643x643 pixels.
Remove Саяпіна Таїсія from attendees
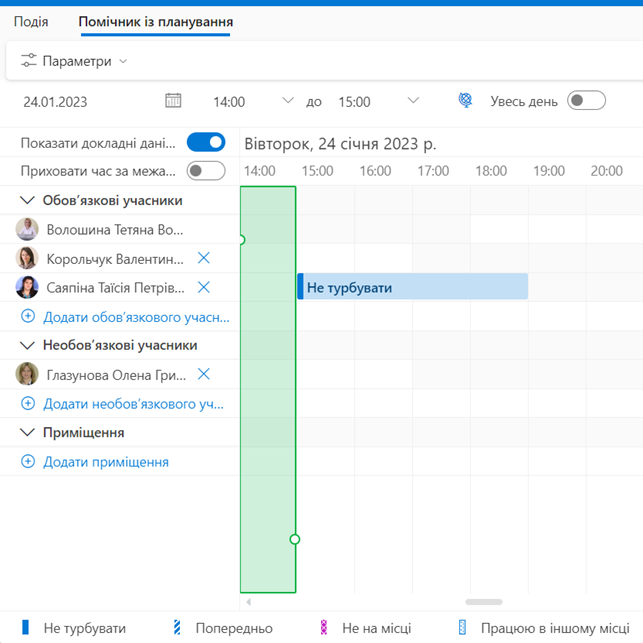[x=204, y=288]
